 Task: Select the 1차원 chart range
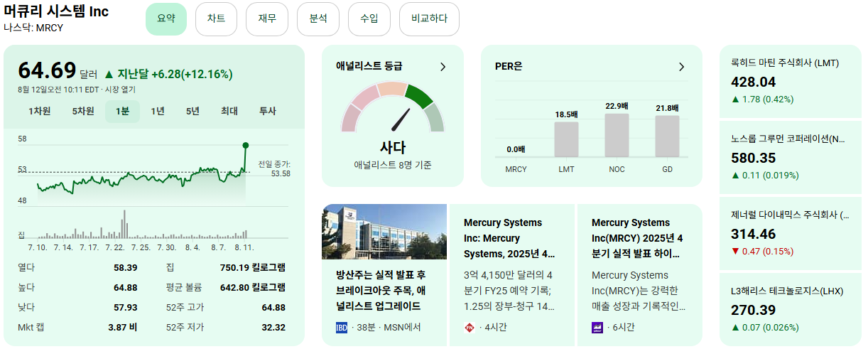coord(39,111)
